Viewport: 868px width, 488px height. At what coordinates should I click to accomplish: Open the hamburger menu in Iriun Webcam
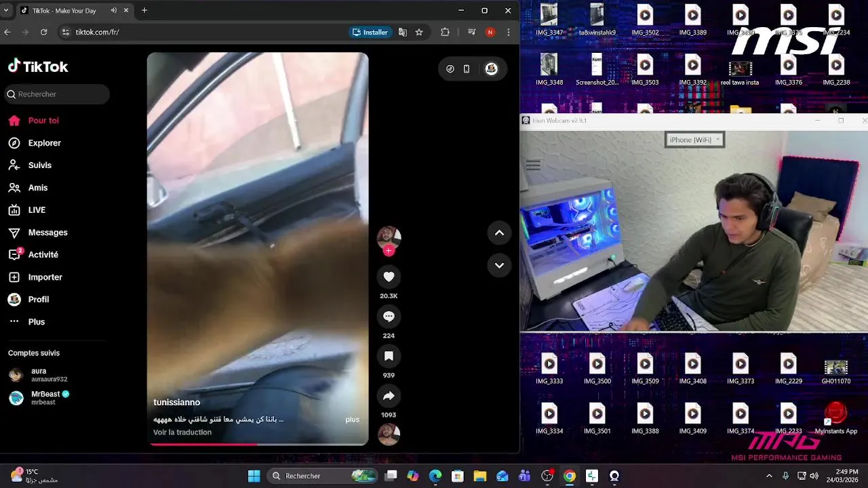click(x=533, y=165)
